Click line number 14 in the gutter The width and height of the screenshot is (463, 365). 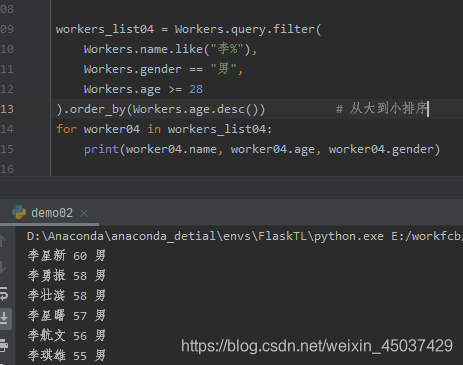[x=7, y=129]
